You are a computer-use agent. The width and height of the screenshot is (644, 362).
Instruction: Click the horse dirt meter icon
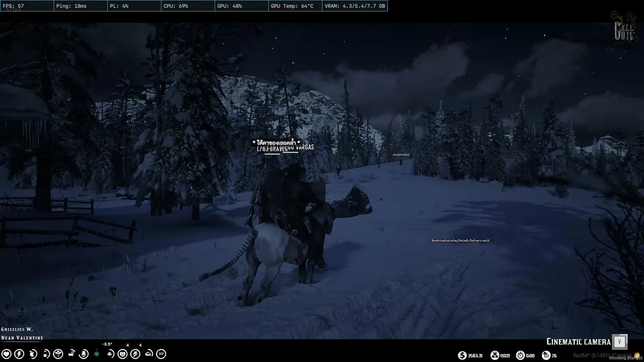point(148,354)
